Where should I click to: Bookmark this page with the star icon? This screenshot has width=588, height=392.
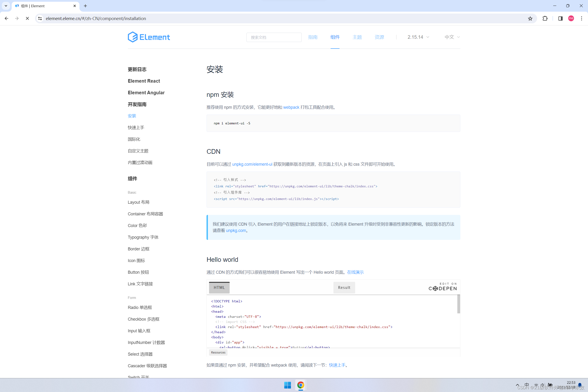[x=530, y=18]
